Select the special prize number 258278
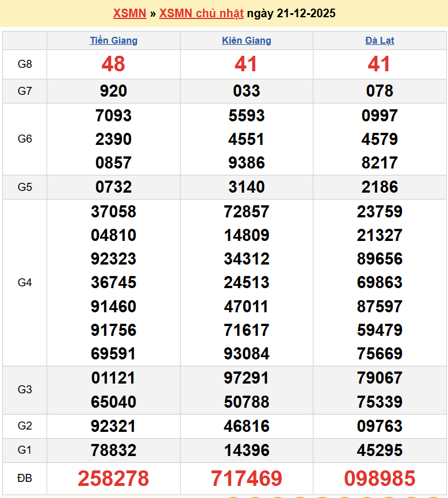Screen dimensions: 448x498 (113, 478)
